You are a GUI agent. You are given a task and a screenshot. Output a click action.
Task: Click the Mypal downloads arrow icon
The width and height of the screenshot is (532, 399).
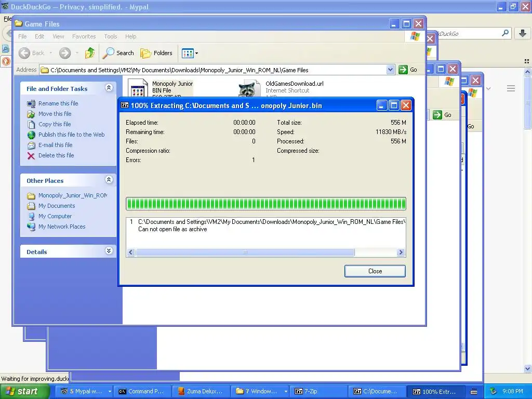(523, 33)
